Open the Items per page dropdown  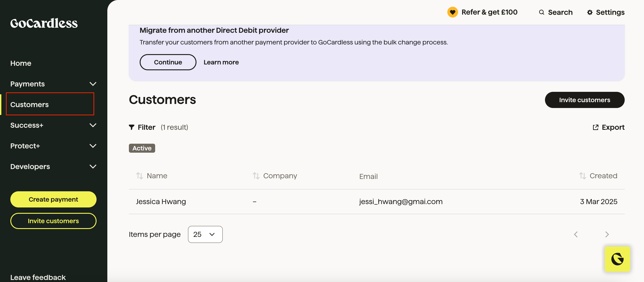click(x=205, y=234)
